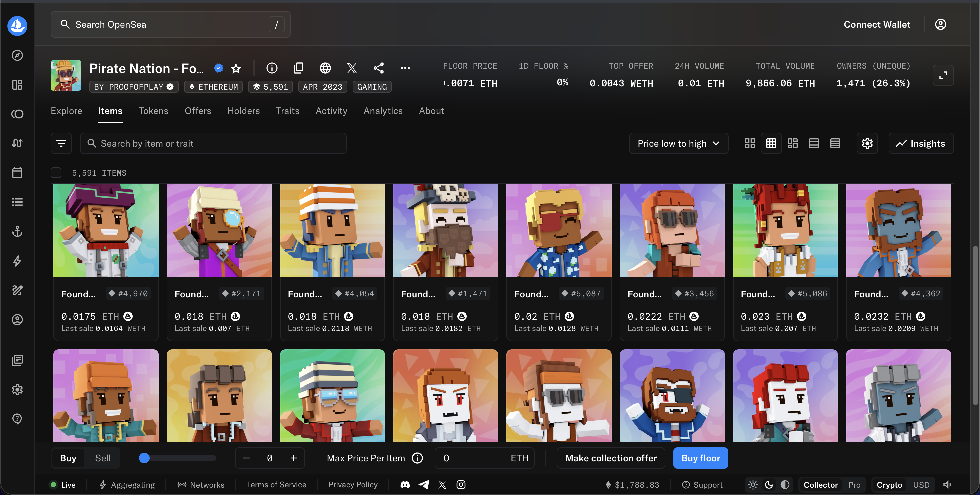Open the calendar drops icon in sidebar
Screen dimensions: 980x495
pyautogui.click(x=17, y=172)
